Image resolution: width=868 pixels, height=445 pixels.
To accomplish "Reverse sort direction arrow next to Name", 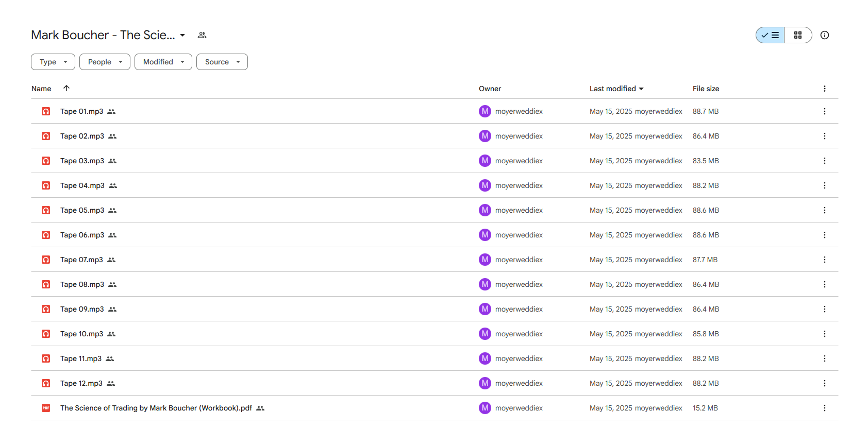I will click(66, 88).
